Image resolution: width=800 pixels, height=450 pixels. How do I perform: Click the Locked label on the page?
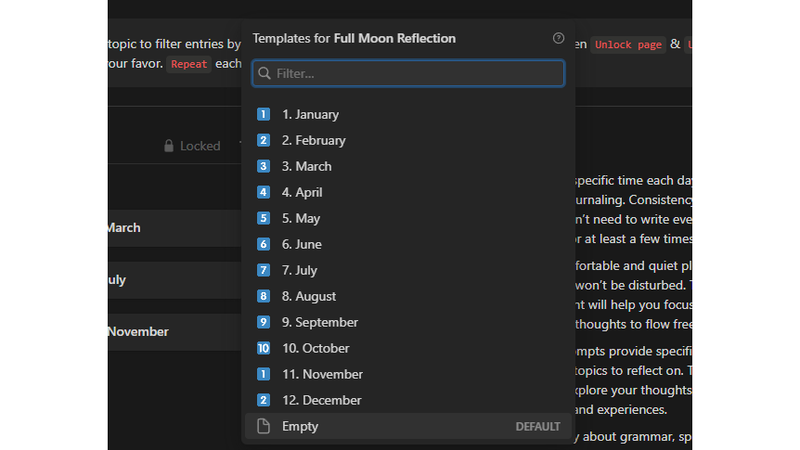click(200, 146)
